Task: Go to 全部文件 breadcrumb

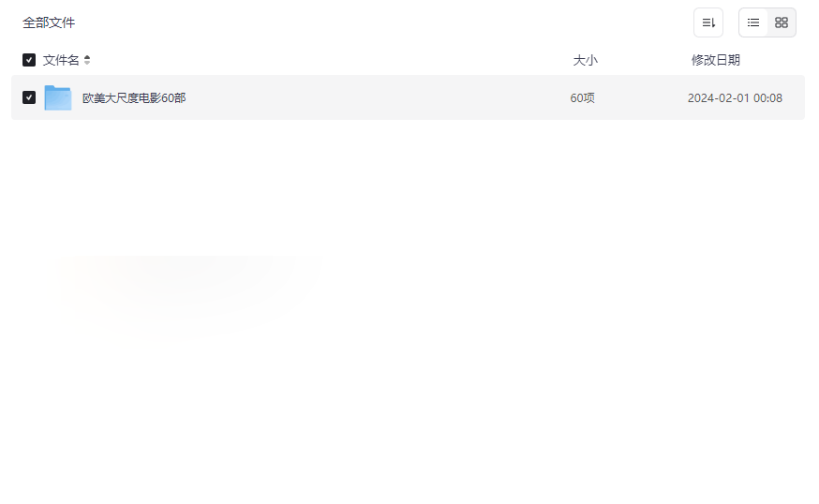Action: (49, 22)
